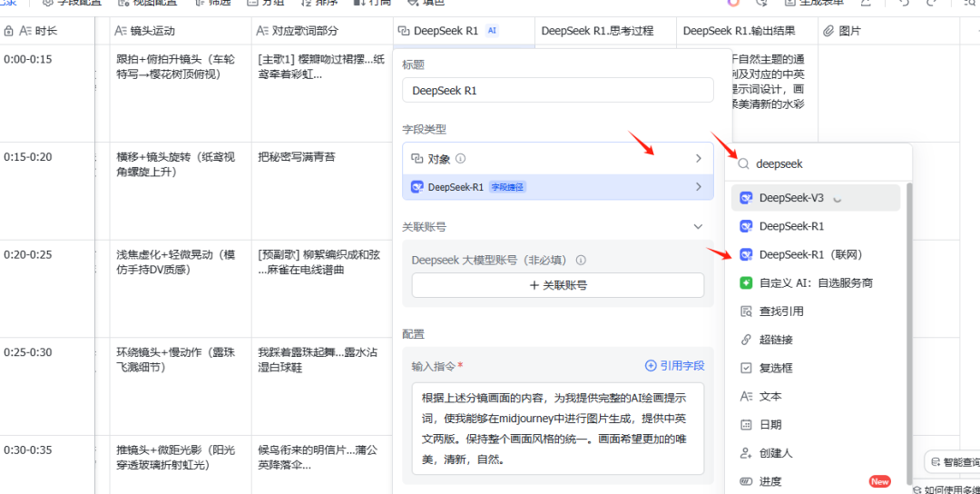Click lyrics cell [主歌1] 樱瓣吻过裙摆
980x494 pixels.
[322, 94]
